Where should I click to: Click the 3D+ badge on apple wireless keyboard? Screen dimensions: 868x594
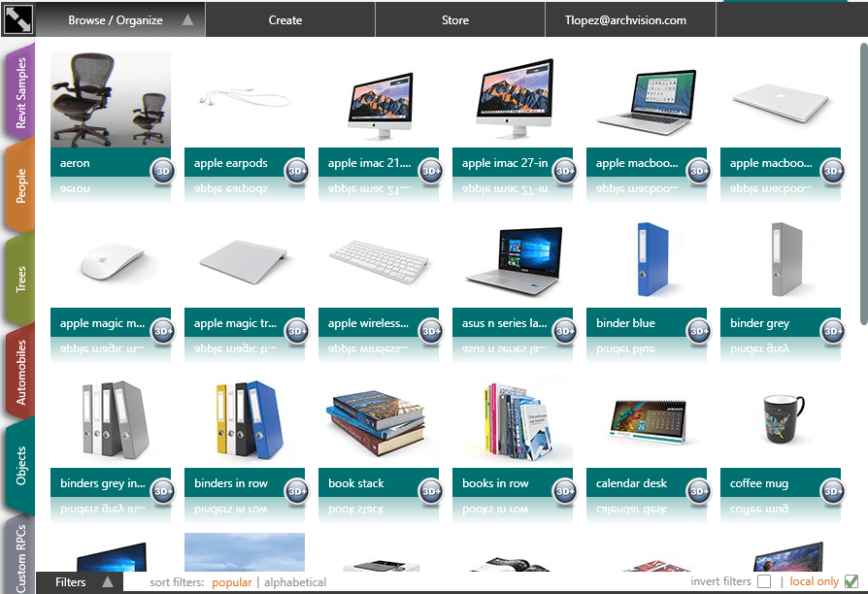pyautogui.click(x=431, y=331)
